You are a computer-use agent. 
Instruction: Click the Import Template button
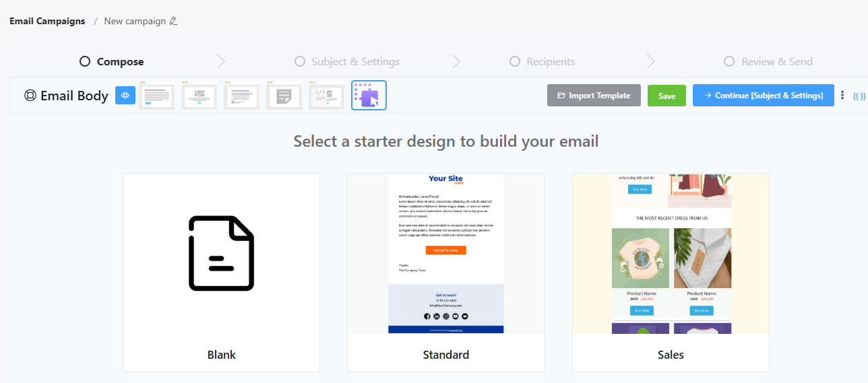tap(592, 96)
